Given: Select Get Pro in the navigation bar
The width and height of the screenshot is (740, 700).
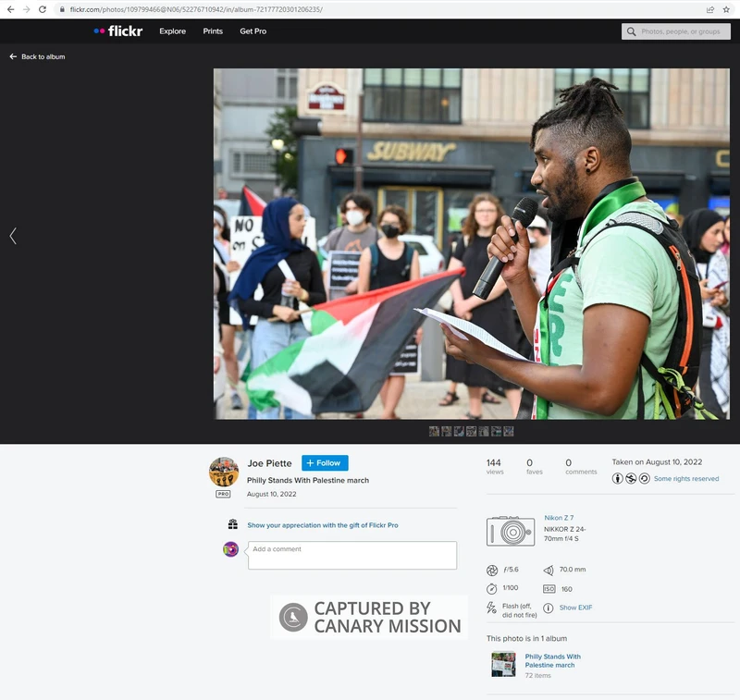Looking at the screenshot, I should click(253, 31).
